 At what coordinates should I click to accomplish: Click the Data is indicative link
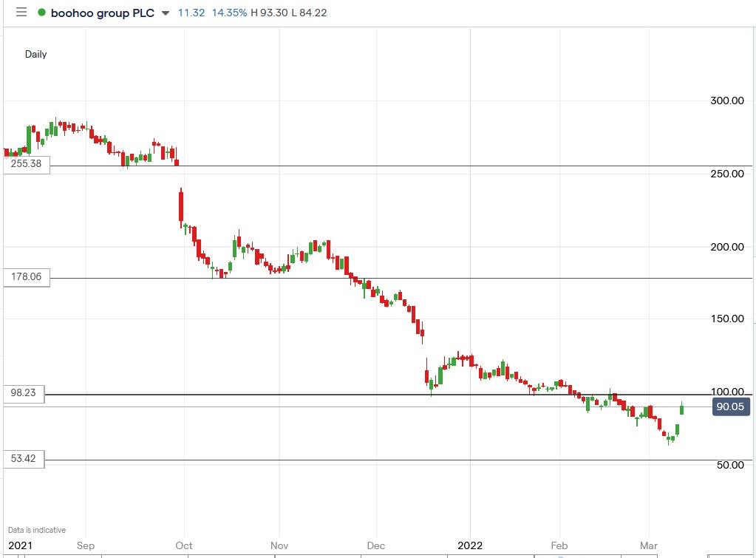coord(35,530)
